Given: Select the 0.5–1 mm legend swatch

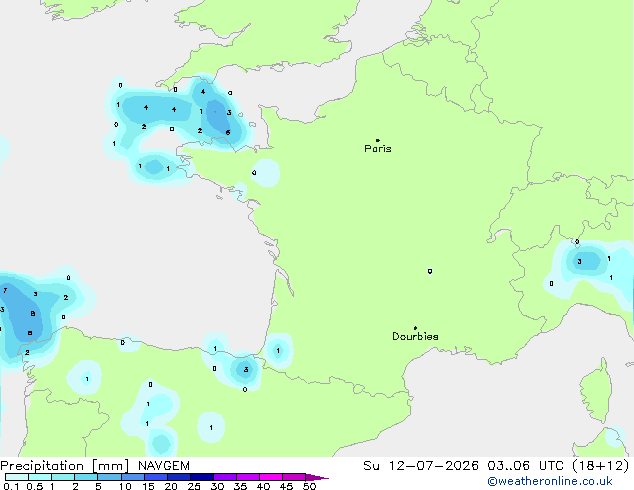Looking at the screenshot, I should [x=40, y=477].
